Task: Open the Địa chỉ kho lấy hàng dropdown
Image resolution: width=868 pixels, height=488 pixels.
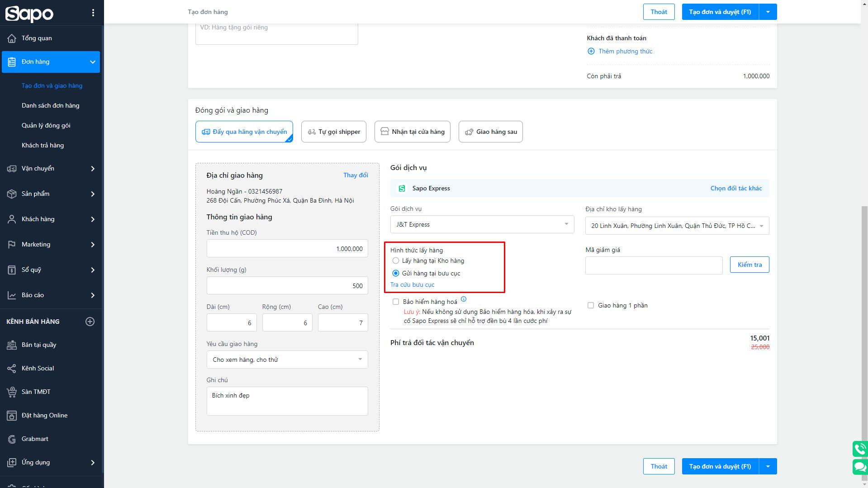Action: [677, 226]
